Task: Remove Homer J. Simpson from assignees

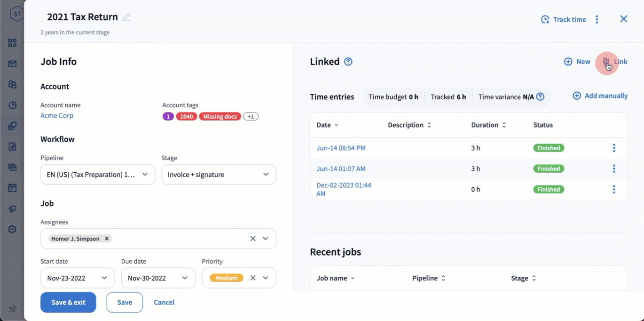Action: [107, 239]
